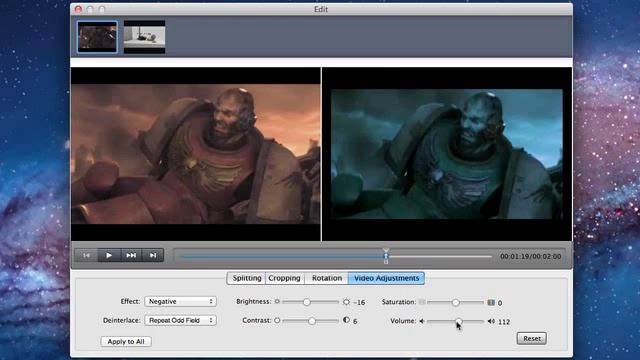Switch to the Splitting tab

click(x=247, y=278)
